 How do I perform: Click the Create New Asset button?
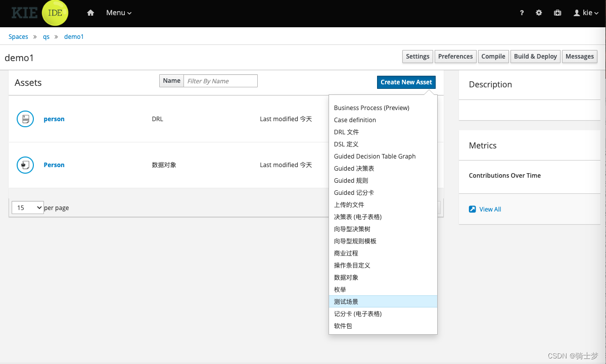(406, 82)
